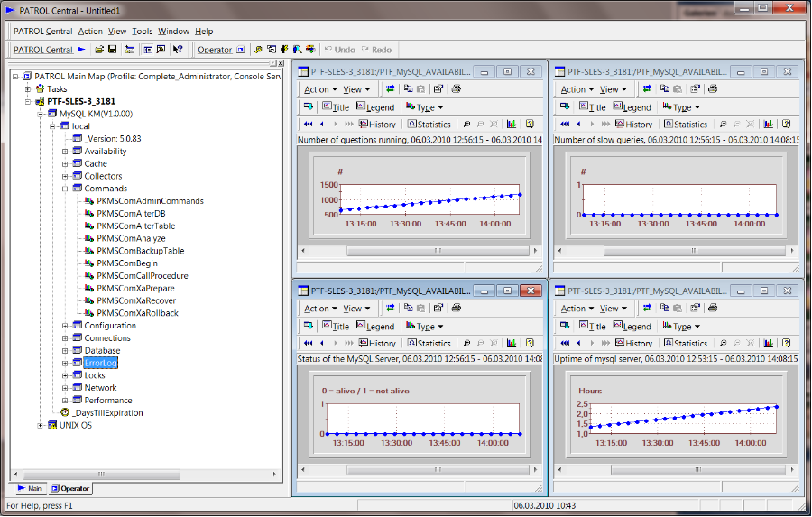Viewport: 812px width, 517px height.
Task: Open Action dropdown in MySQL Server status window
Action: click(320, 308)
